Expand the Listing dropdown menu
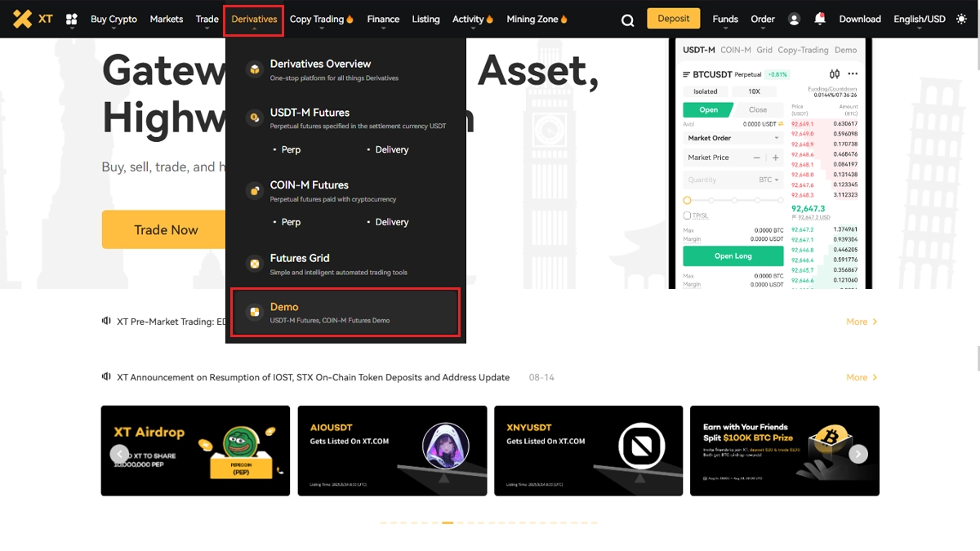Image resolution: width=980 pixels, height=551 pixels. point(425,19)
